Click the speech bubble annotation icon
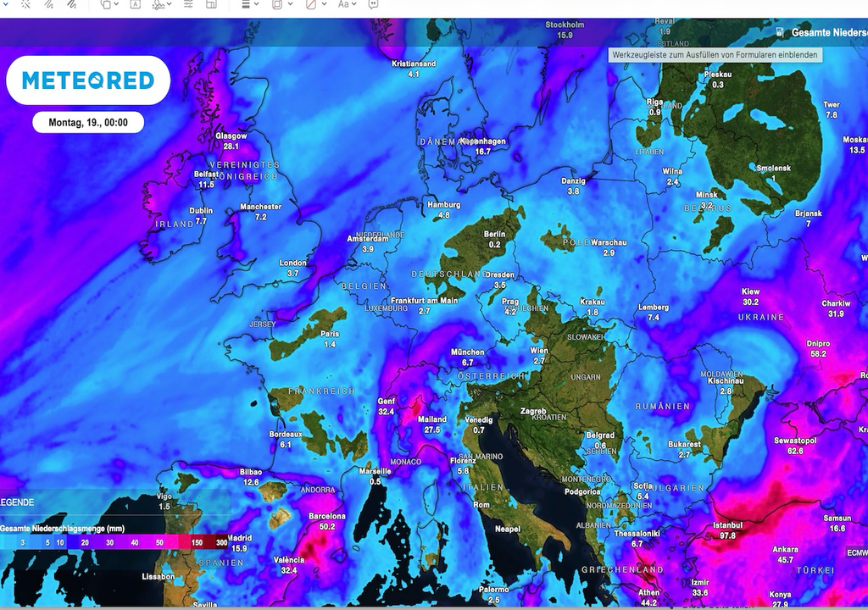Screen dimensions: 868x610 click(374, 4)
